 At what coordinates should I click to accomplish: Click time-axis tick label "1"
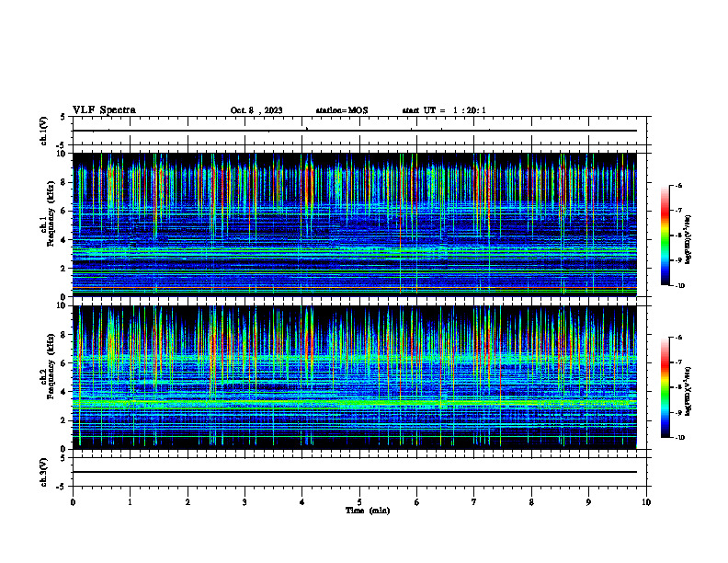130,502
